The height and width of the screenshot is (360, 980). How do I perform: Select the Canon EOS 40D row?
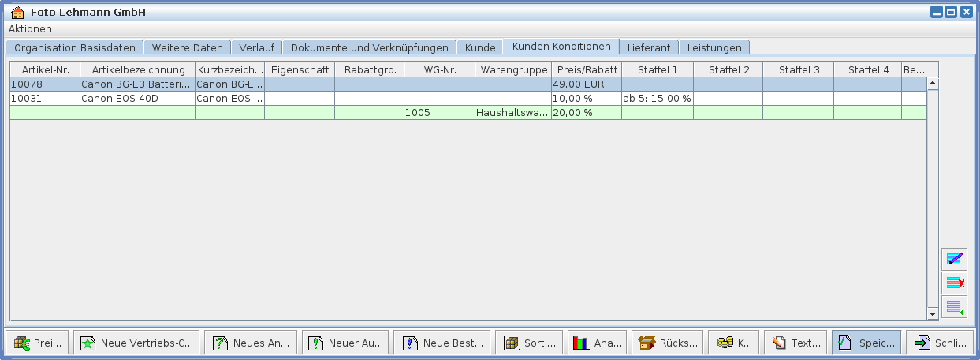pos(118,99)
